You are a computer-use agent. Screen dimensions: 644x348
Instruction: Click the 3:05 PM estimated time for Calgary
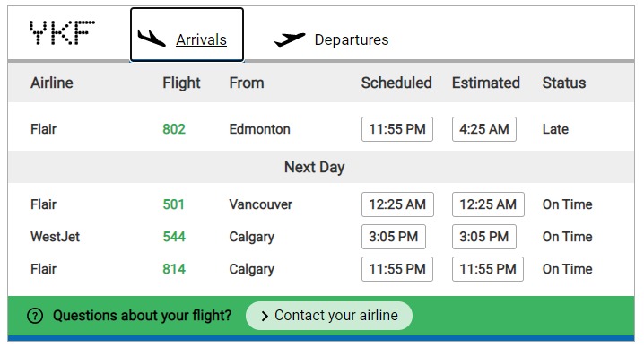tap(484, 237)
